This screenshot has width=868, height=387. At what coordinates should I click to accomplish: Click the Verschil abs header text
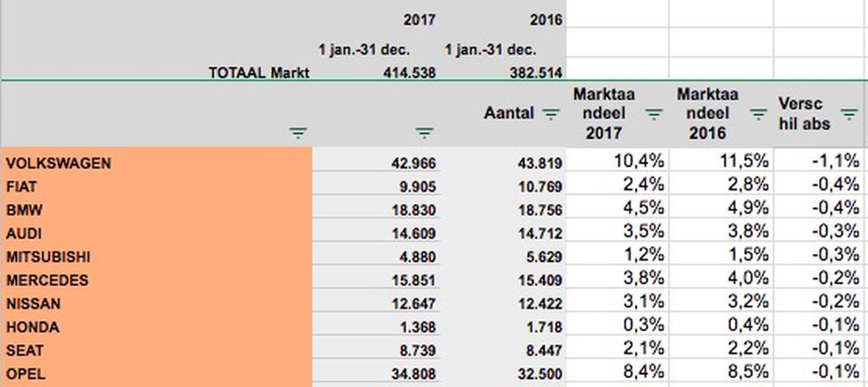(x=804, y=113)
